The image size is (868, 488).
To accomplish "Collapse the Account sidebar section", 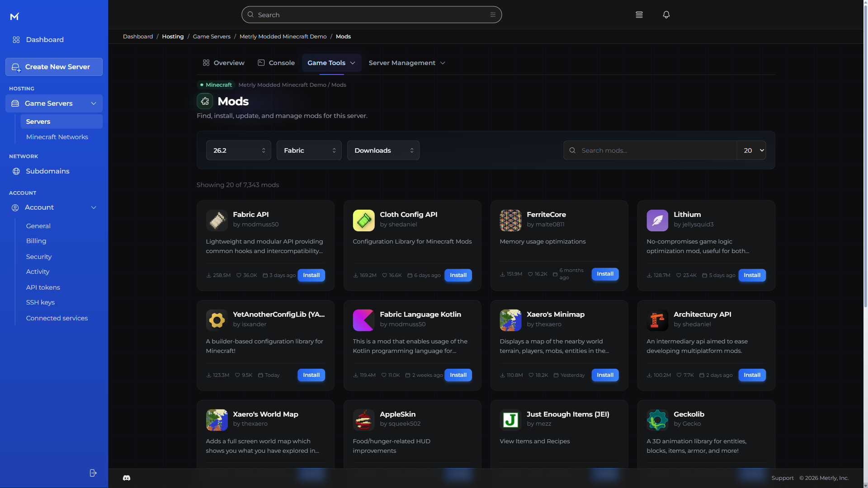I will click(54, 207).
